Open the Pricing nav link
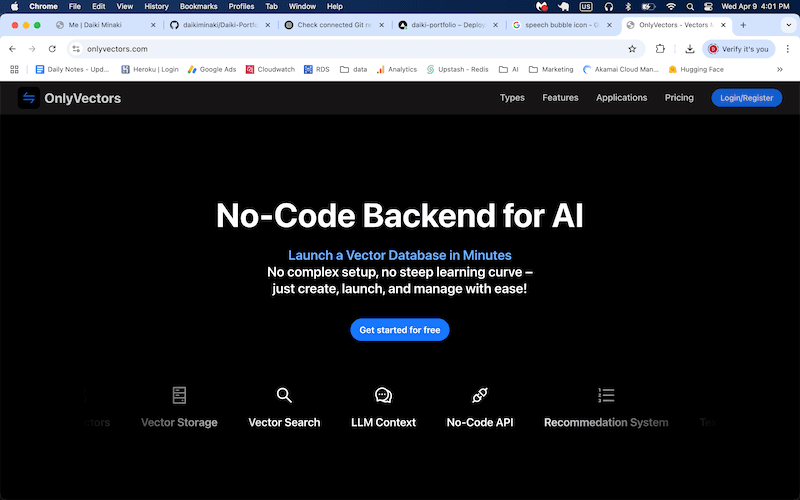800x500 pixels. point(679,97)
